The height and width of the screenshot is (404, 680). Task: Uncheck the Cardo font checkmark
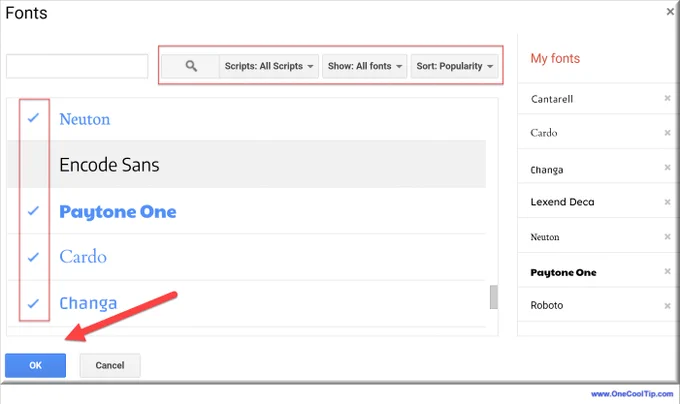[33, 257]
